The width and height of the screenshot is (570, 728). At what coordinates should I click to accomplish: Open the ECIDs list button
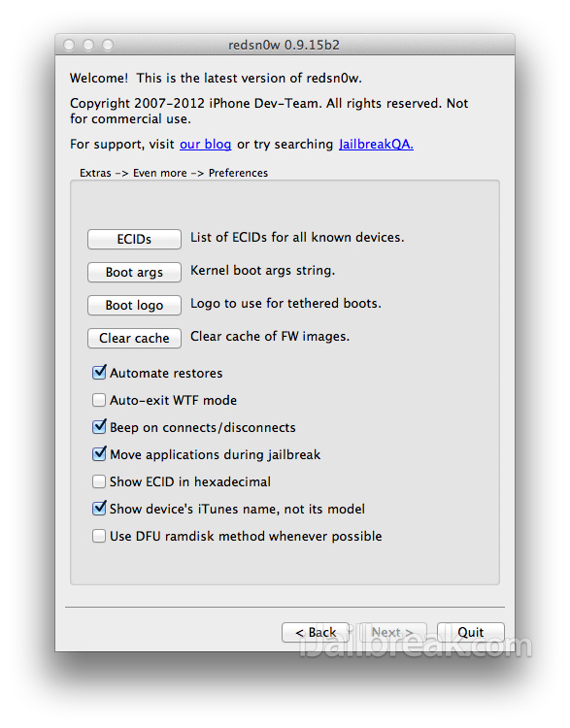134,239
